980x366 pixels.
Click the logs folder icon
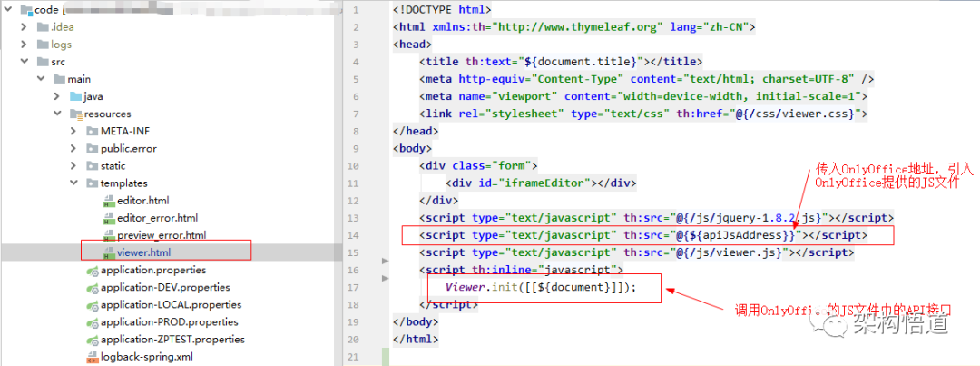click(x=43, y=45)
